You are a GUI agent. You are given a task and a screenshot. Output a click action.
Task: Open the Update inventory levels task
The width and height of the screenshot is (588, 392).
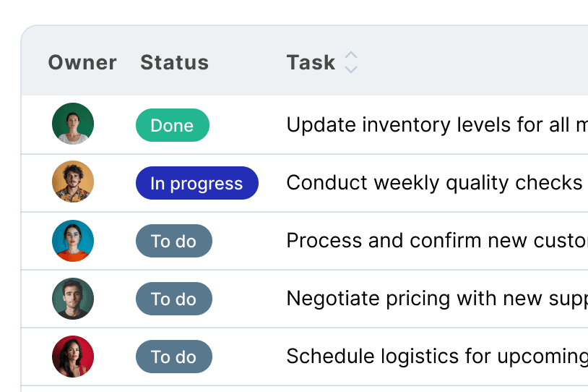click(x=437, y=124)
